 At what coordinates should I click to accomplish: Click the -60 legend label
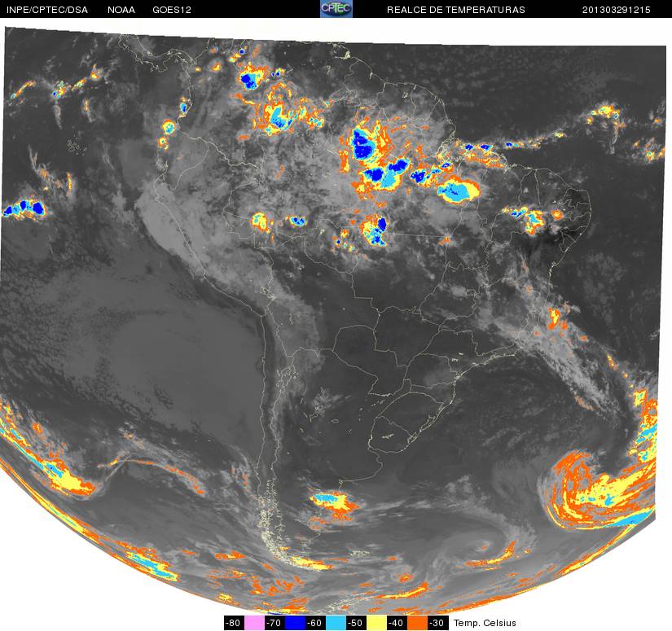coord(316,623)
